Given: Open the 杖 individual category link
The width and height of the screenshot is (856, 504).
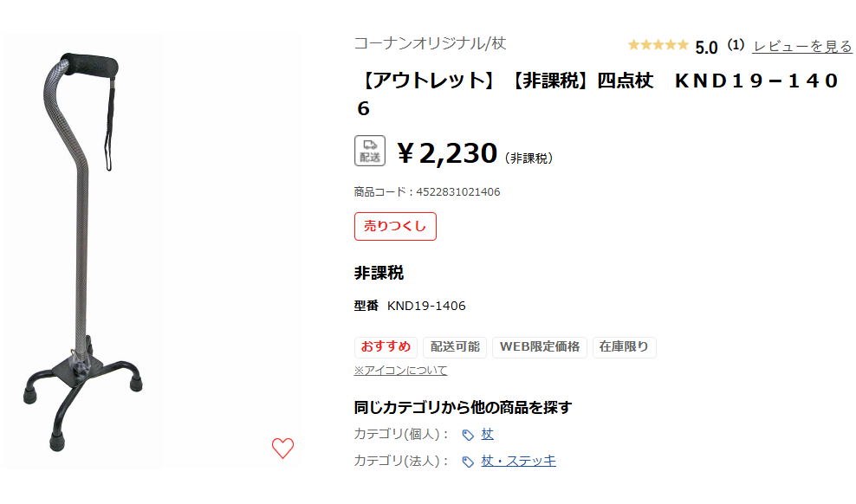Looking at the screenshot, I should pyautogui.click(x=488, y=434).
